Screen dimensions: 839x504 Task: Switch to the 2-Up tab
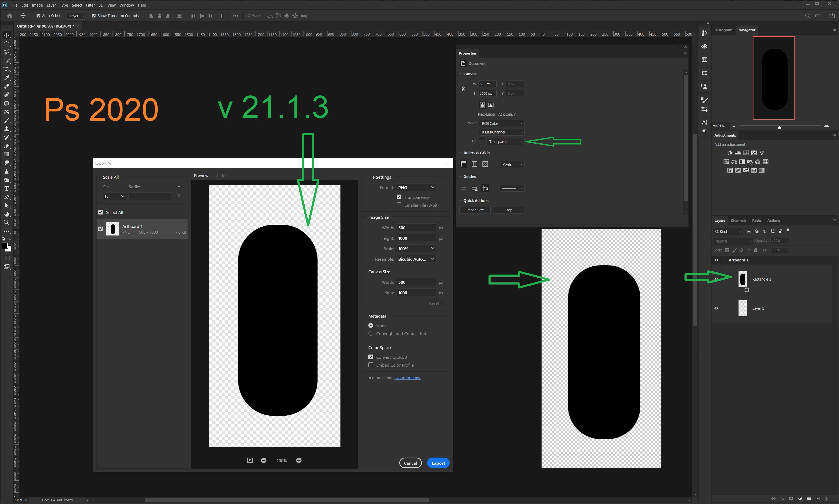[221, 176]
